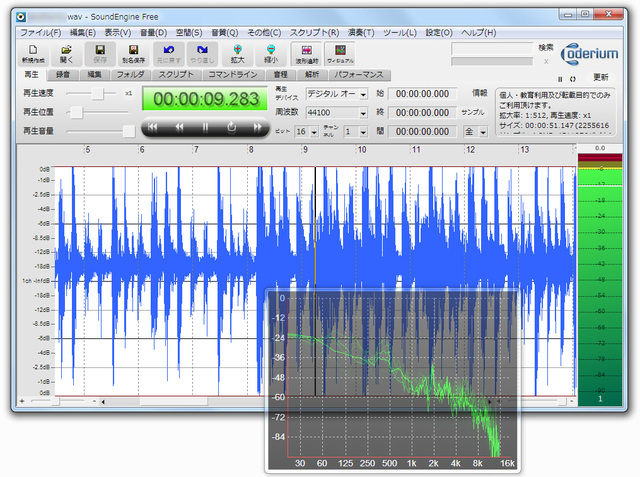
Task: Click the 新規作成 new file icon
Action: pos(33,53)
